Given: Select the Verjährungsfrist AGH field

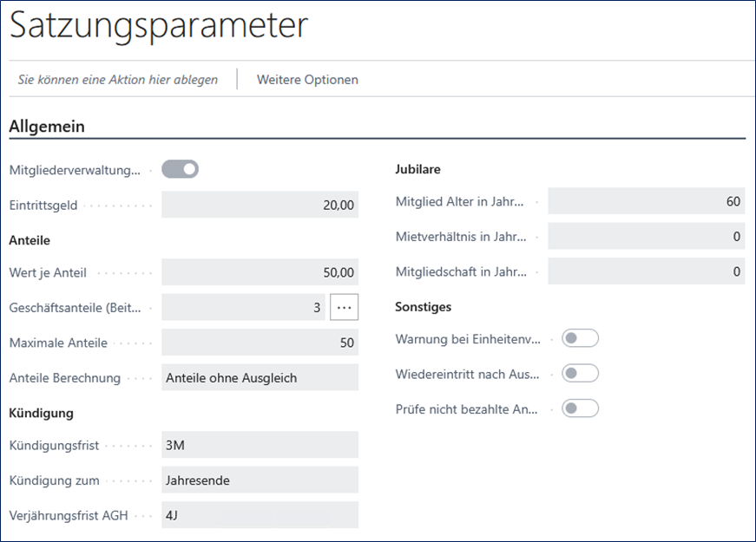Looking at the screenshot, I should click(260, 515).
